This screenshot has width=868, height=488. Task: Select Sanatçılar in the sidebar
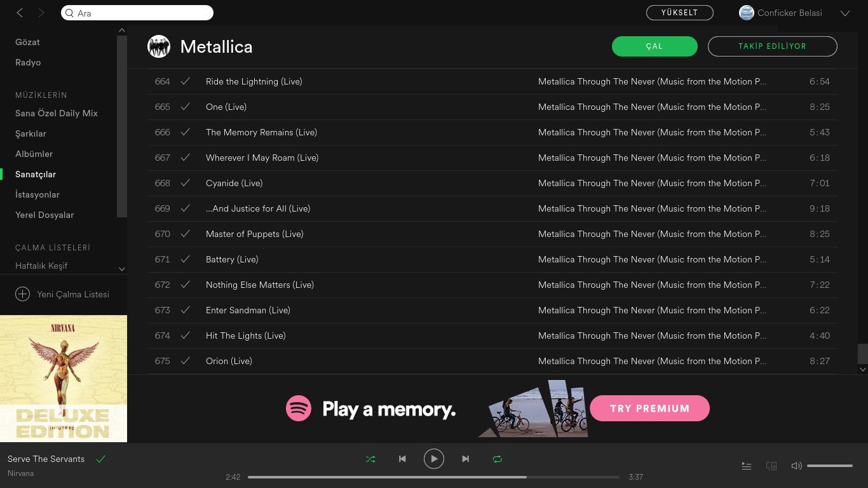(x=36, y=174)
